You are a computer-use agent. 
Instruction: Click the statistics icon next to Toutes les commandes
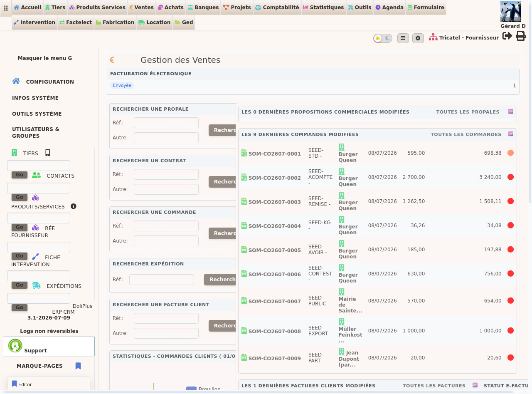510,134
